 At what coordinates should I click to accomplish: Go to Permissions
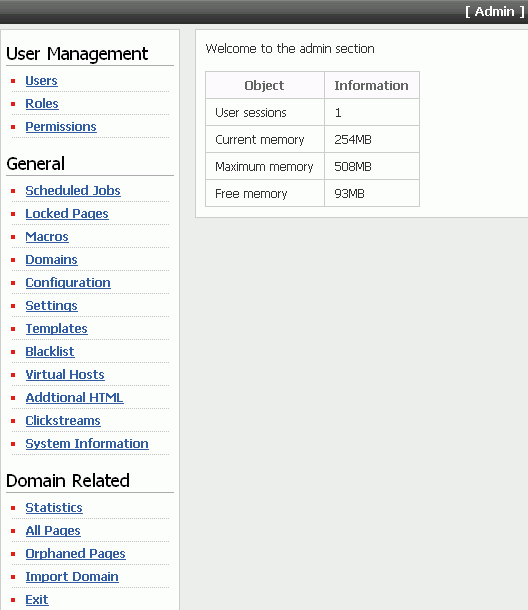(x=61, y=126)
